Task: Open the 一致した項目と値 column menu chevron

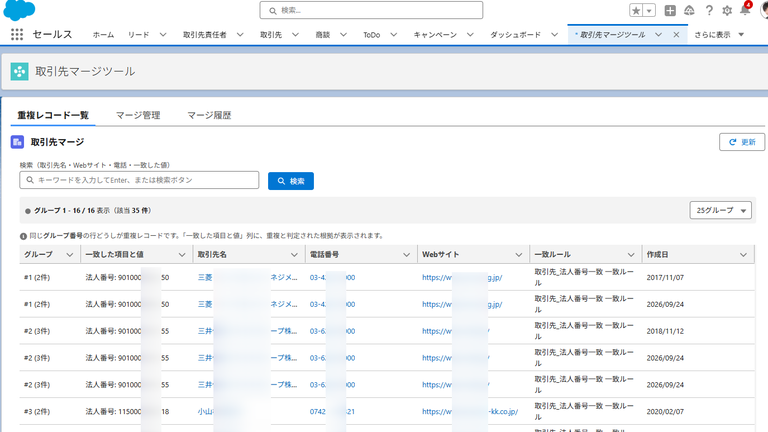Action: pos(182,255)
